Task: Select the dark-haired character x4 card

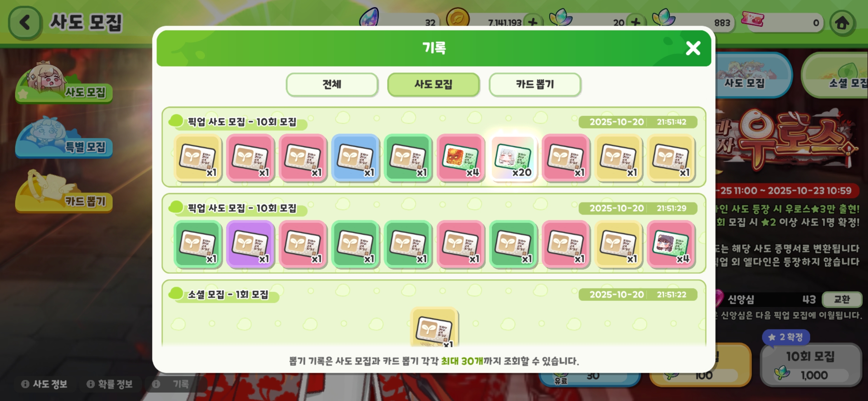Action: (x=671, y=244)
